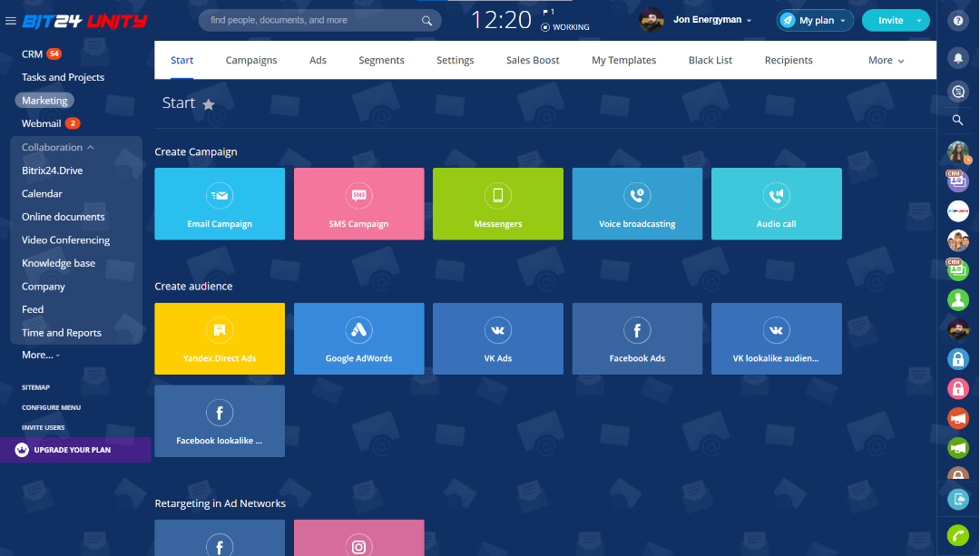Screen dimensions: 980x556
Task: Expand Jon Energyman user menu
Action: coord(712,20)
